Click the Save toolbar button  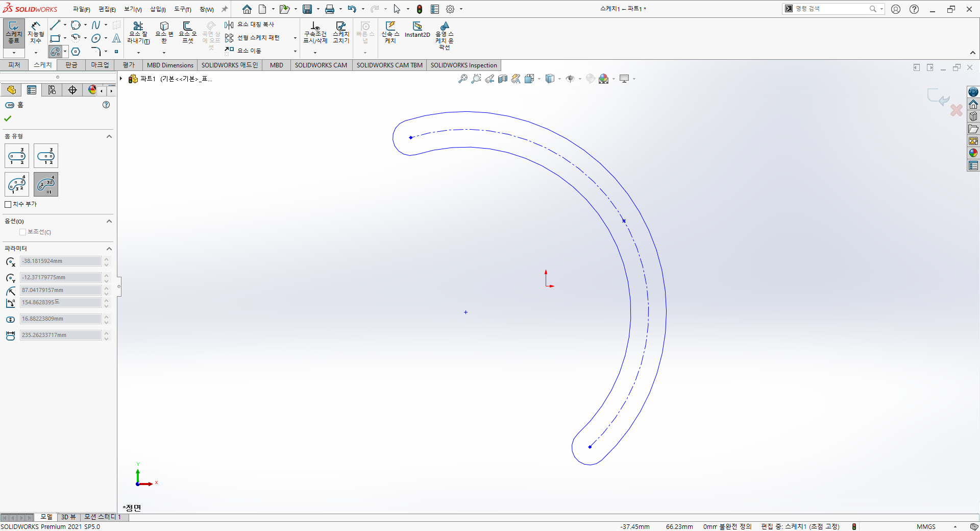click(x=307, y=9)
